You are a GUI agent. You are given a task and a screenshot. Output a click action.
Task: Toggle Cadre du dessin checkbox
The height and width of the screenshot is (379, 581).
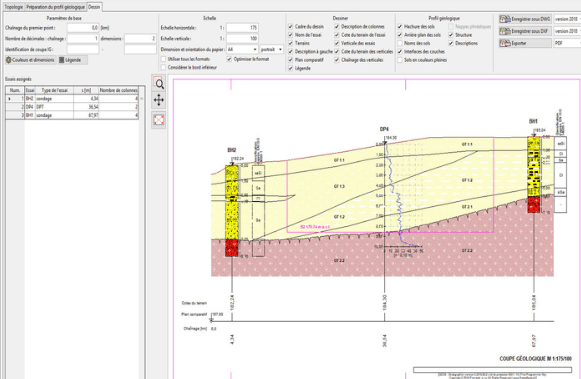(x=290, y=27)
